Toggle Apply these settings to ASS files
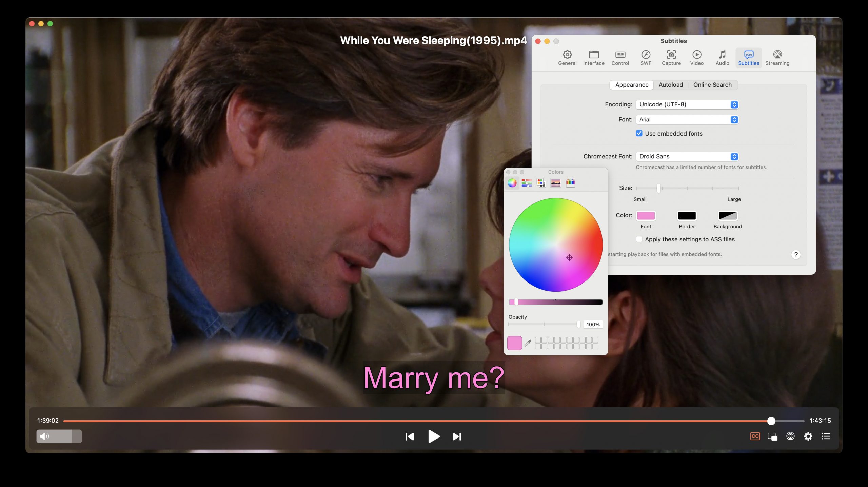 click(639, 239)
